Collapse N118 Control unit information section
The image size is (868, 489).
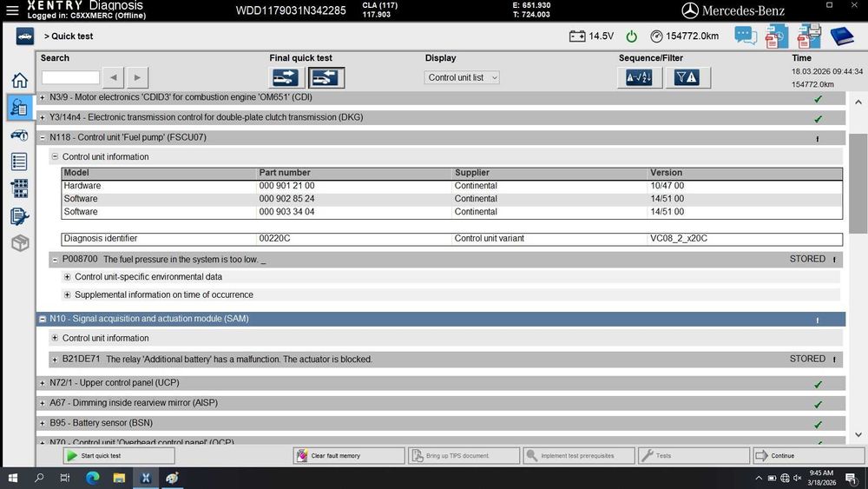55,156
